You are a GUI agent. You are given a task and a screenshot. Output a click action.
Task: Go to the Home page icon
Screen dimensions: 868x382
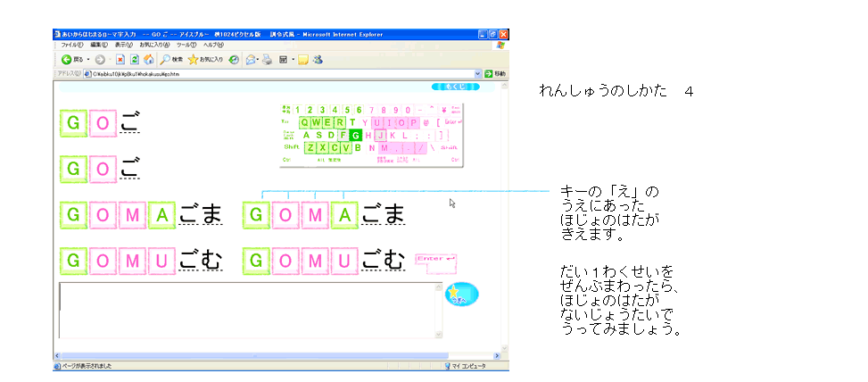pyautogui.click(x=148, y=59)
